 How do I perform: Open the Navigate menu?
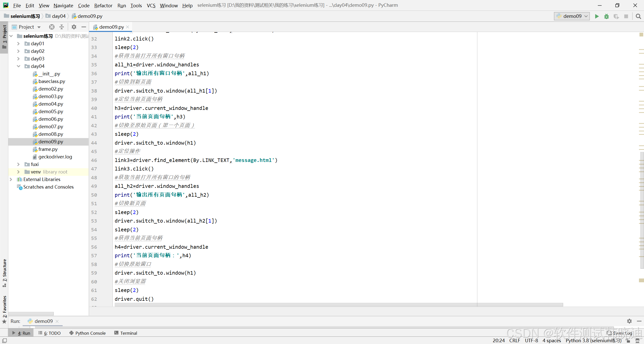coord(63,5)
